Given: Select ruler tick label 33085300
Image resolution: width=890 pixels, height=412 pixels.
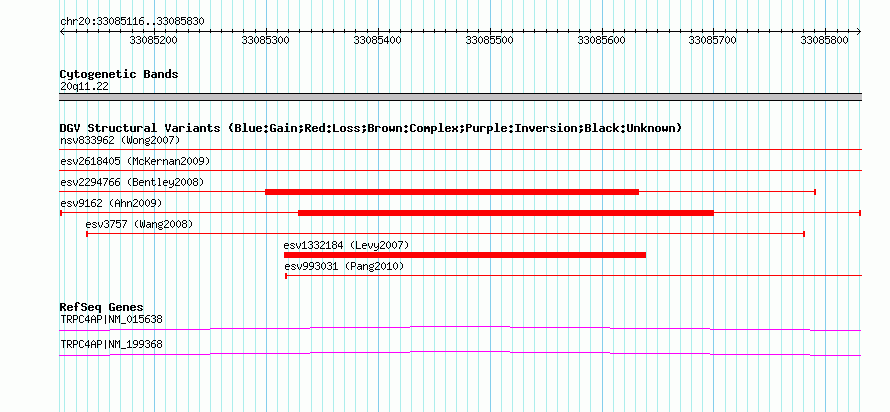Looking at the screenshot, I should (x=265, y=40).
